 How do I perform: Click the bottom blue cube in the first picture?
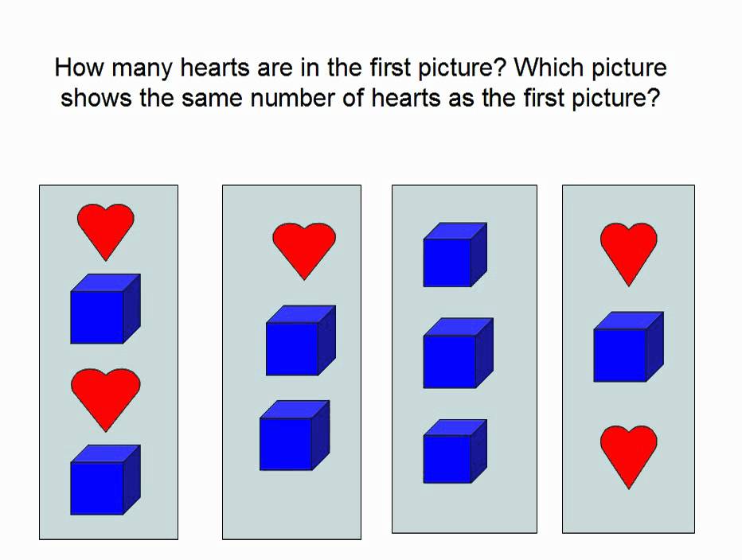(104, 480)
